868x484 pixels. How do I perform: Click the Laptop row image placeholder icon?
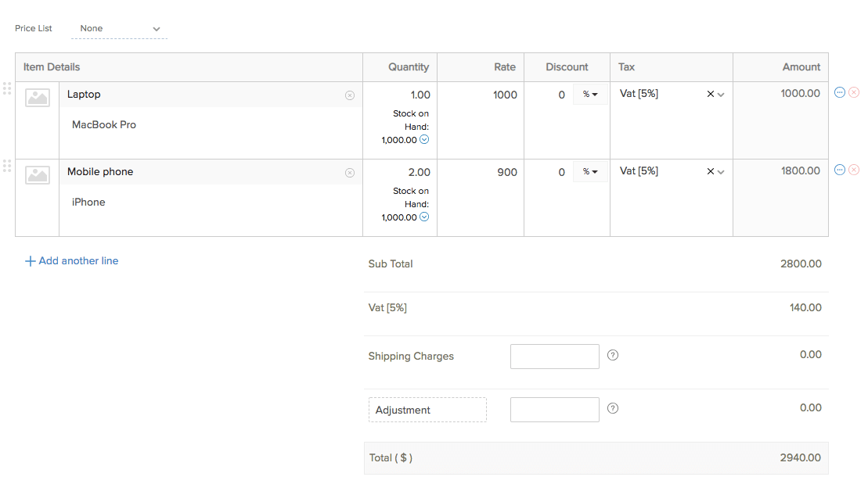38,98
